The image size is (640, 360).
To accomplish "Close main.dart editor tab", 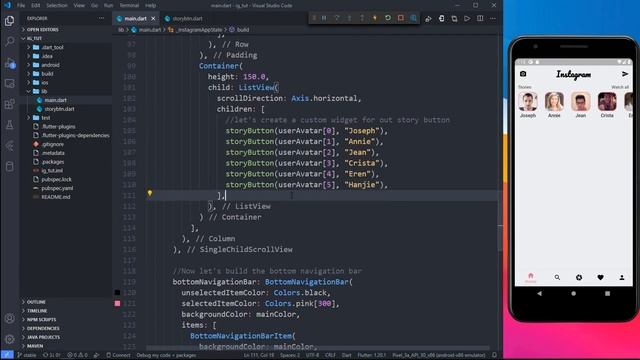I will click(x=153, y=18).
